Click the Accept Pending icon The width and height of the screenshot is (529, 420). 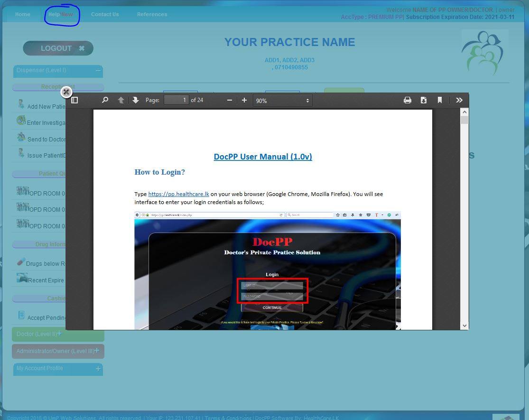[x=21, y=316]
